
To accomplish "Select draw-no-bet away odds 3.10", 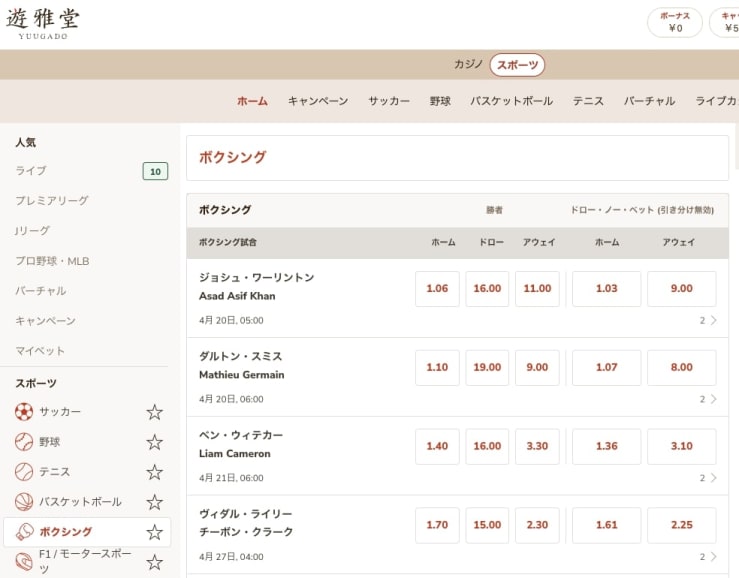I will tap(682, 446).
